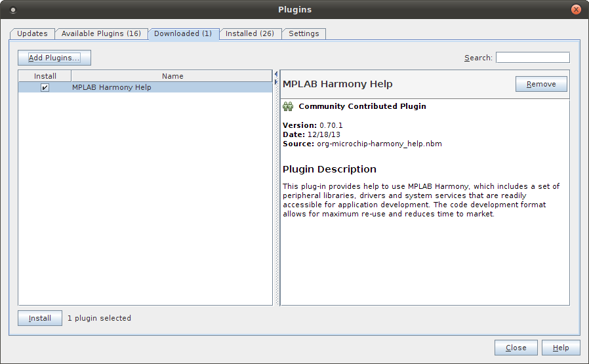
Task: Go to the Installed (26) tab
Action: [x=249, y=33]
